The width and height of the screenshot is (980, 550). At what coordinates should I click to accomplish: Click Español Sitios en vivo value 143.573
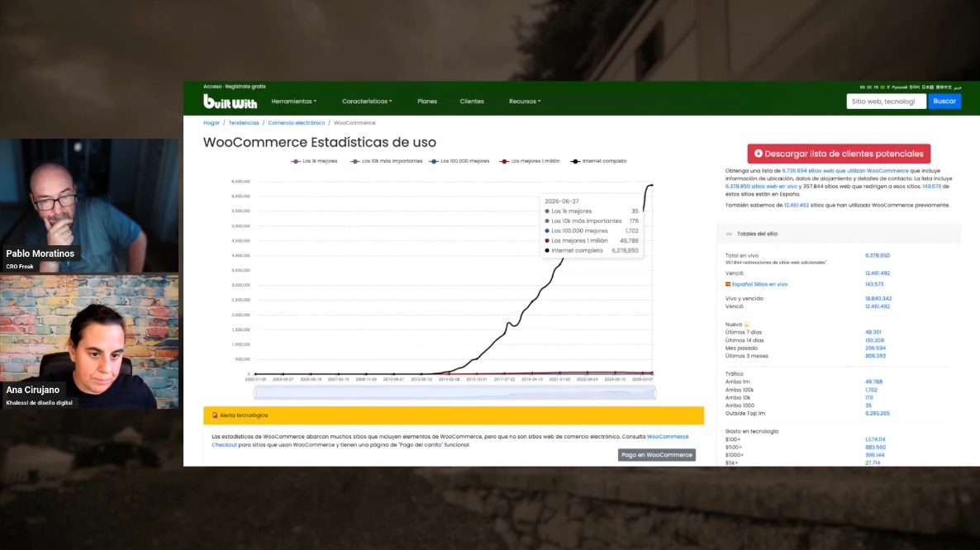click(x=874, y=284)
